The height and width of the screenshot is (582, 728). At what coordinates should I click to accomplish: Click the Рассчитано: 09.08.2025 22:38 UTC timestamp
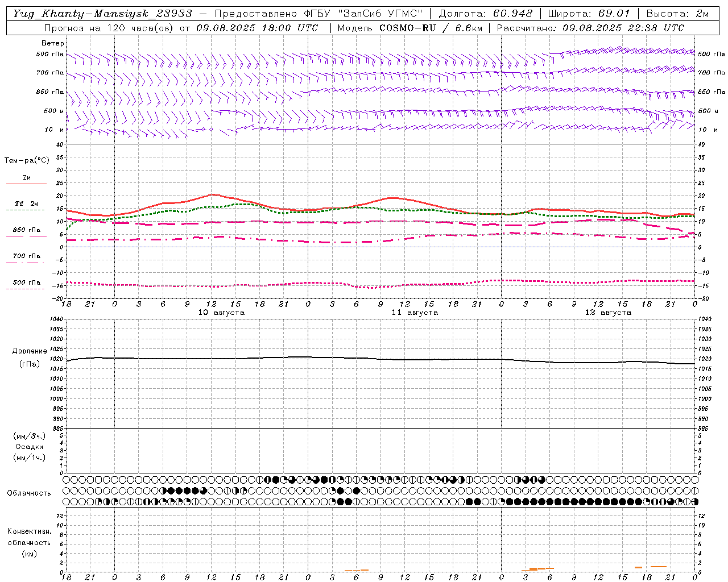click(590, 28)
